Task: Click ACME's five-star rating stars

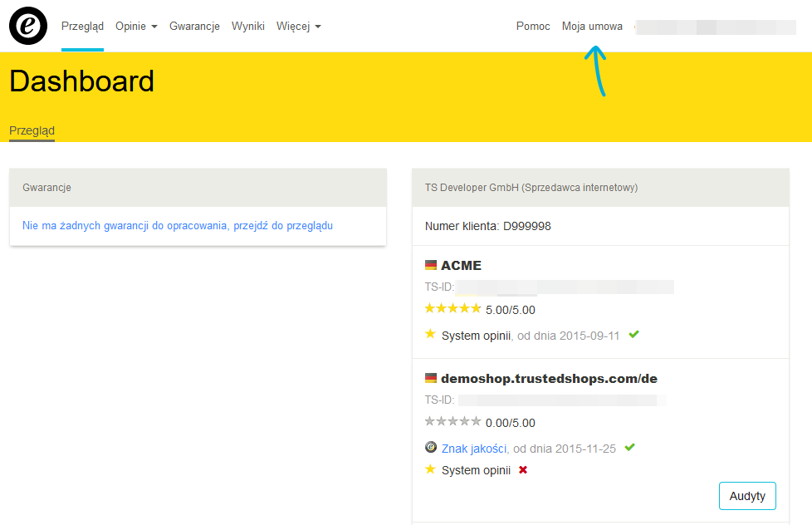Action: (x=452, y=309)
